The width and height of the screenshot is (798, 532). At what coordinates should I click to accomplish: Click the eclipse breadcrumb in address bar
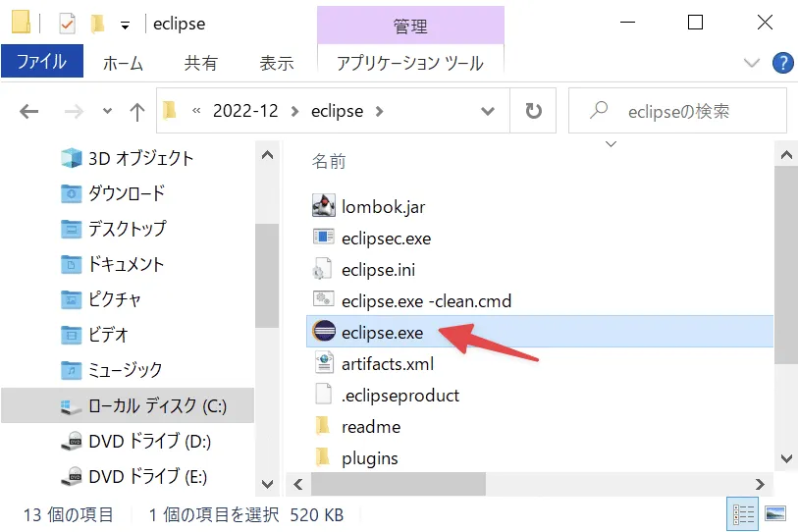coord(337,111)
